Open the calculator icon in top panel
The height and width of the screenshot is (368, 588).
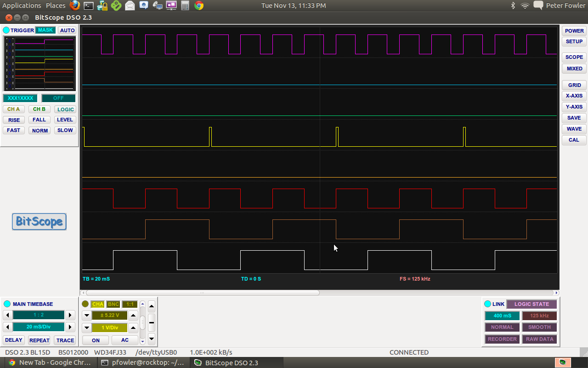pyautogui.click(x=185, y=6)
